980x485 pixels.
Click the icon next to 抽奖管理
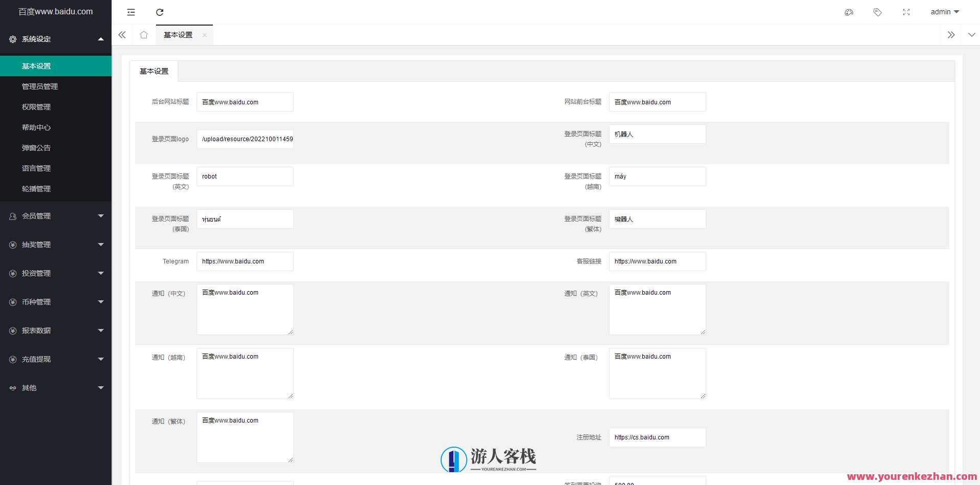tap(12, 244)
